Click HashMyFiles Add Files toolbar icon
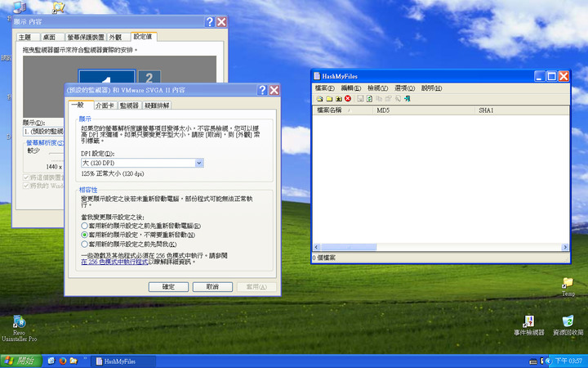588x368 pixels. 319,99
